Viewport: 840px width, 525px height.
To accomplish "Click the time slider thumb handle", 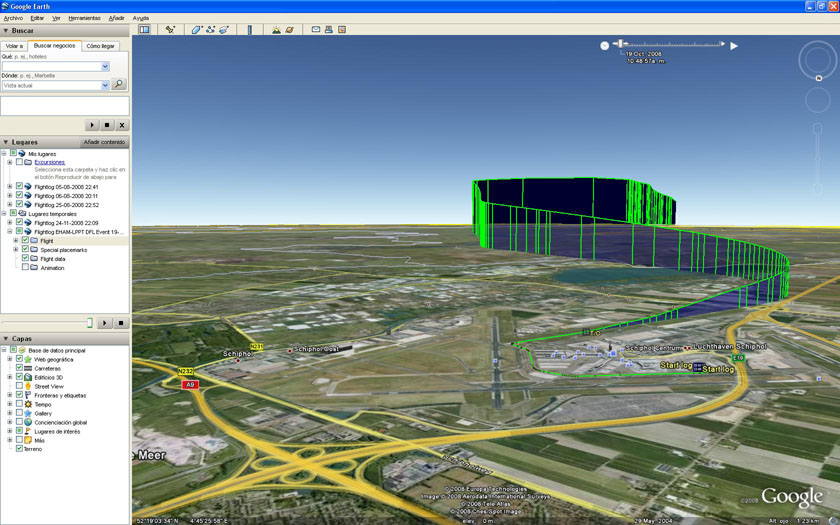I will coord(620,43).
